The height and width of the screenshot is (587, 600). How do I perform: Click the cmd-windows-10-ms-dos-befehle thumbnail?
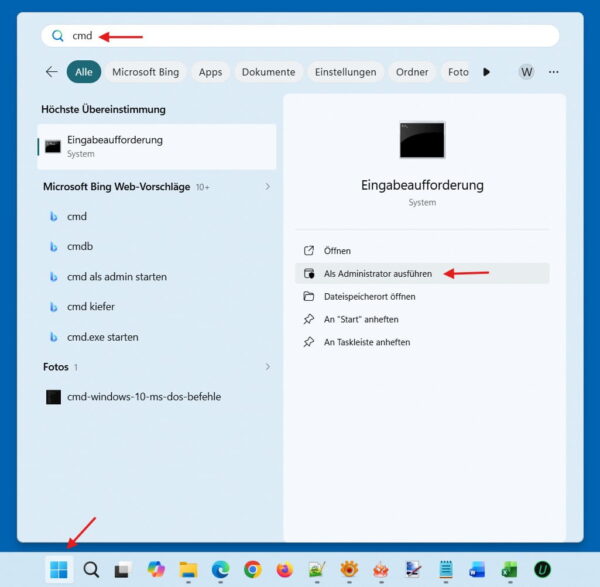coord(53,397)
